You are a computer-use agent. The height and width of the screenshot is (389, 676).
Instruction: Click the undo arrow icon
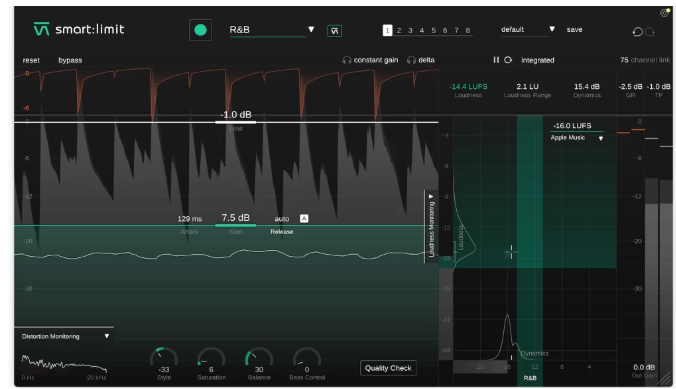click(638, 31)
